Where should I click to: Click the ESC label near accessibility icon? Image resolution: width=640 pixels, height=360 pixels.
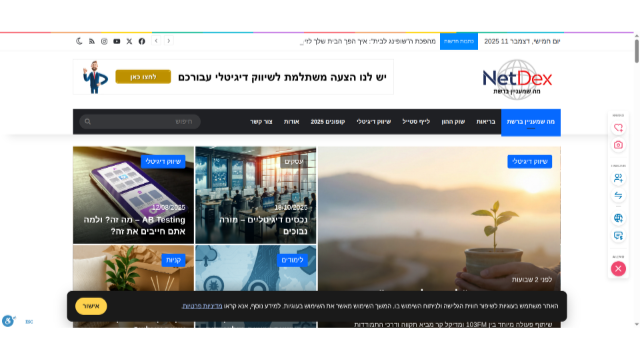coord(29,322)
